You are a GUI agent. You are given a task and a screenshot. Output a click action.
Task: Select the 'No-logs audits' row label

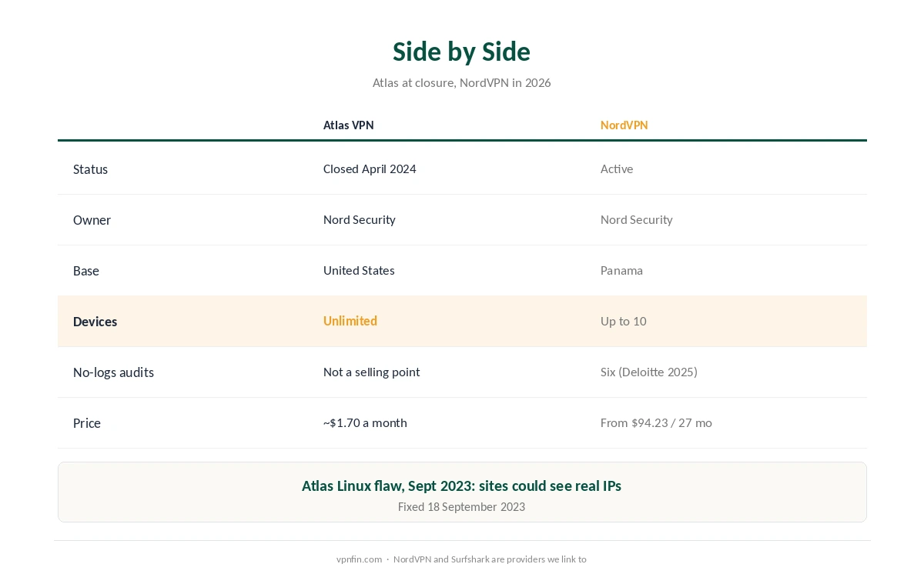[113, 372]
